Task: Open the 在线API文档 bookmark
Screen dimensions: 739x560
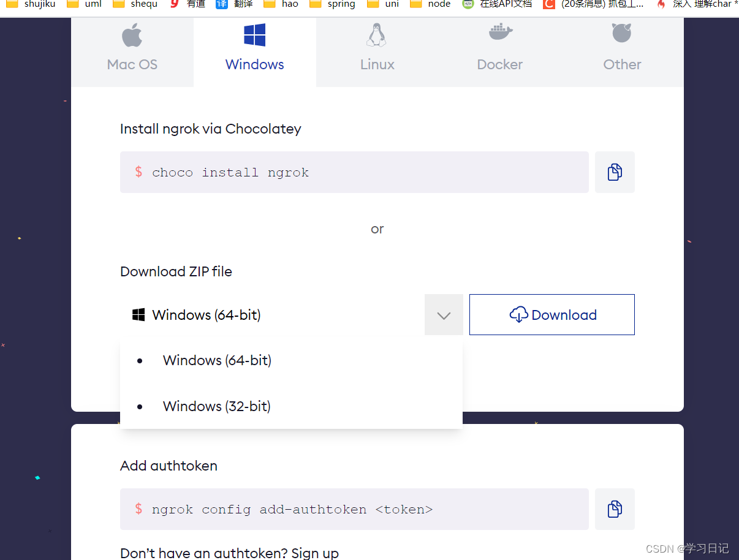Action: 497,4
